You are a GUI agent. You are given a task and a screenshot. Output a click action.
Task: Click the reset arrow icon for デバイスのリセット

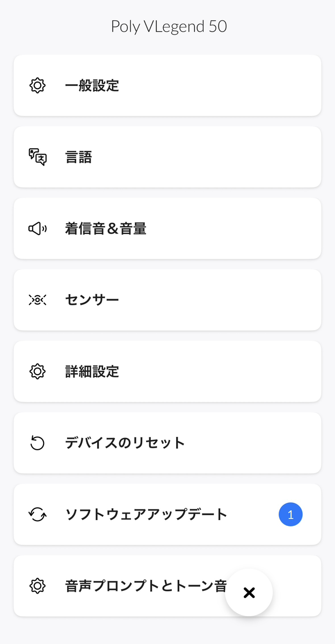tap(37, 443)
